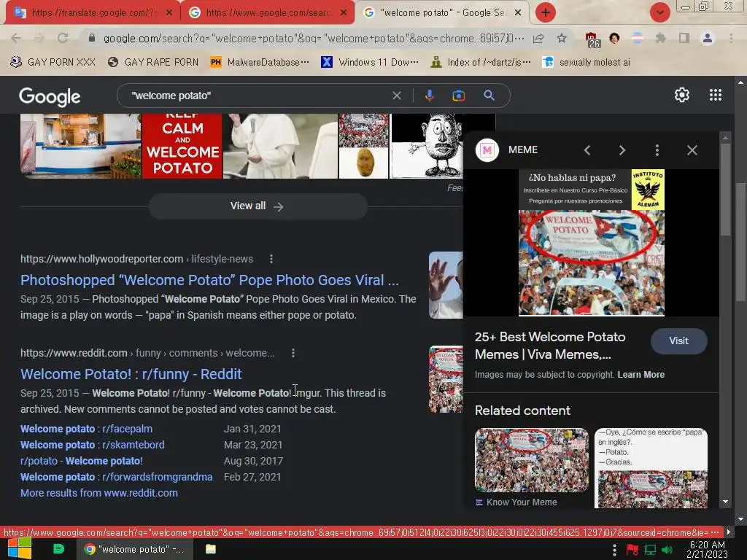
Task: Open three-dot menu in MEME image panel
Action: click(657, 150)
